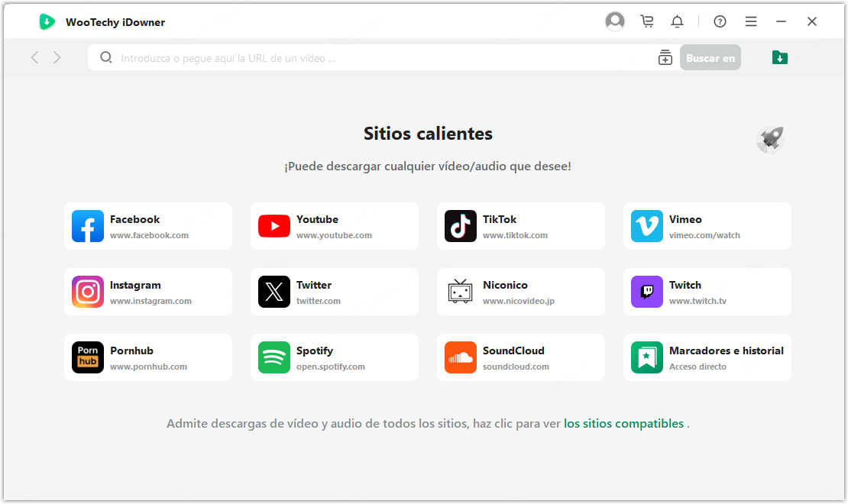Click the add-multiple-URLs icon in search bar
The height and width of the screenshot is (504, 848).
pyautogui.click(x=665, y=58)
